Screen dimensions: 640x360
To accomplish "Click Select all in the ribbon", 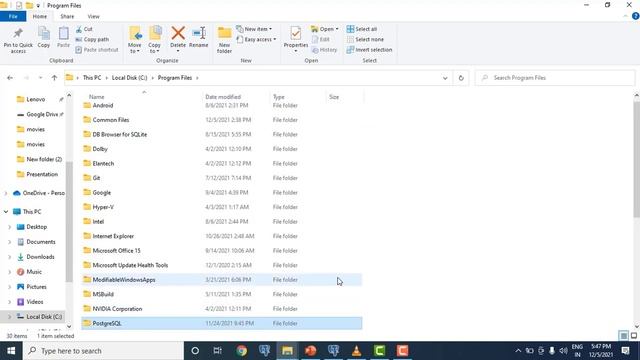I will (362, 29).
